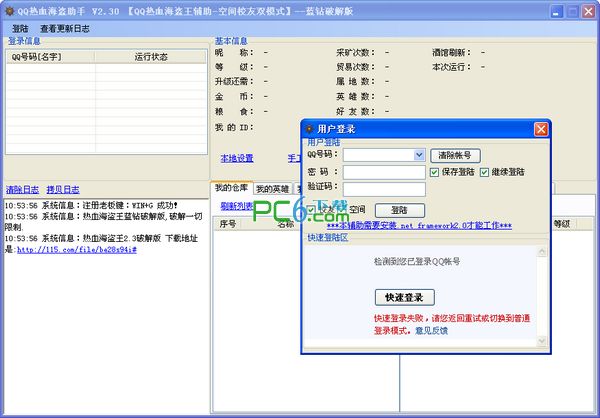The image size is (600, 418).
Task: Open the .net framework2.0 requirement link
Action: pyautogui.click(x=419, y=225)
